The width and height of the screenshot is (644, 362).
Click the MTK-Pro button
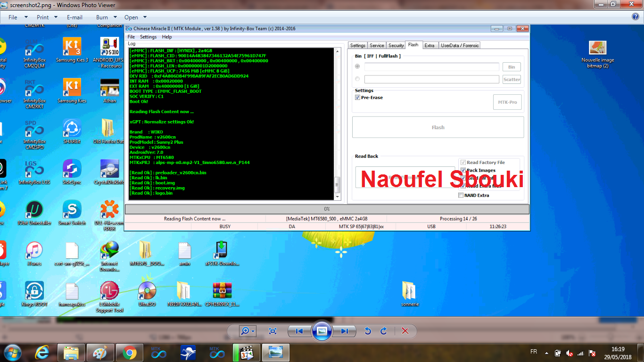pos(507,102)
